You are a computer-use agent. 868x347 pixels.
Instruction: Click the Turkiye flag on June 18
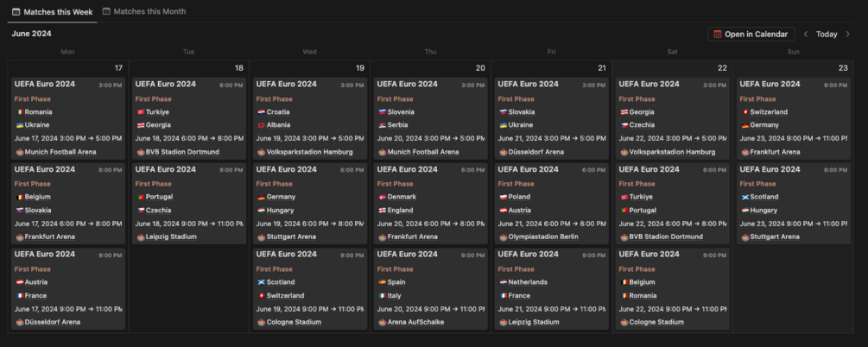(141, 112)
